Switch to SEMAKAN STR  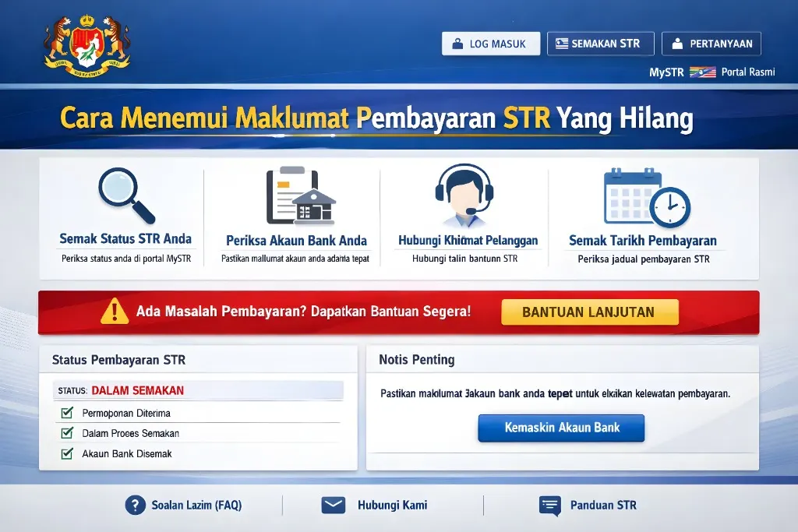(600, 43)
